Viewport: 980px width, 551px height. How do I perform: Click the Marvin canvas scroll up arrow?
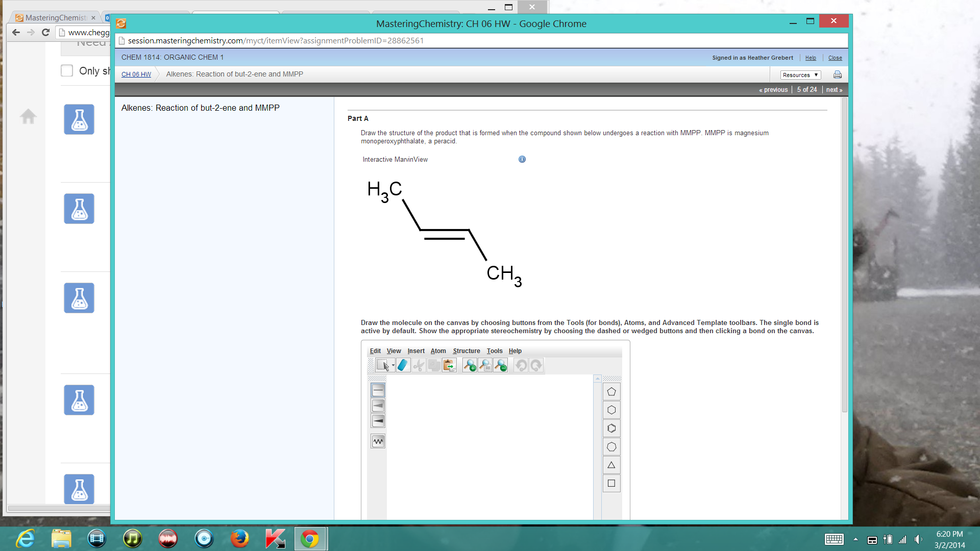pos(598,379)
